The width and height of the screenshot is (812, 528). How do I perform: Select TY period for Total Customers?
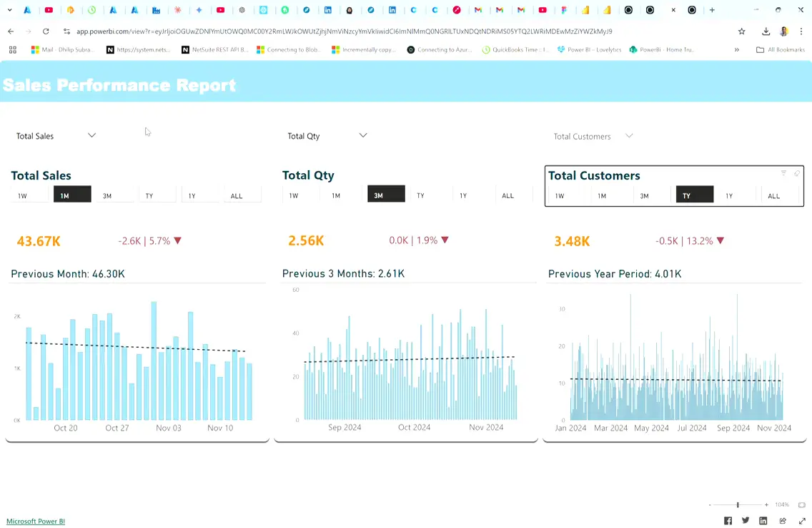click(695, 195)
